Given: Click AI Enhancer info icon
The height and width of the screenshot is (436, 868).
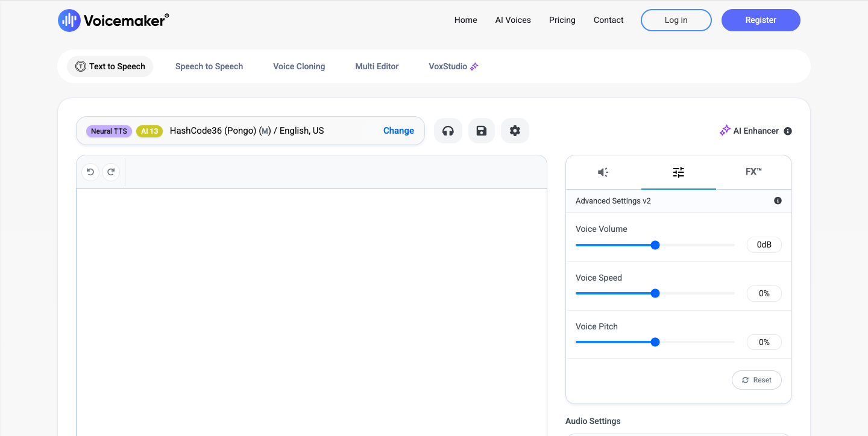Looking at the screenshot, I should pyautogui.click(x=788, y=131).
